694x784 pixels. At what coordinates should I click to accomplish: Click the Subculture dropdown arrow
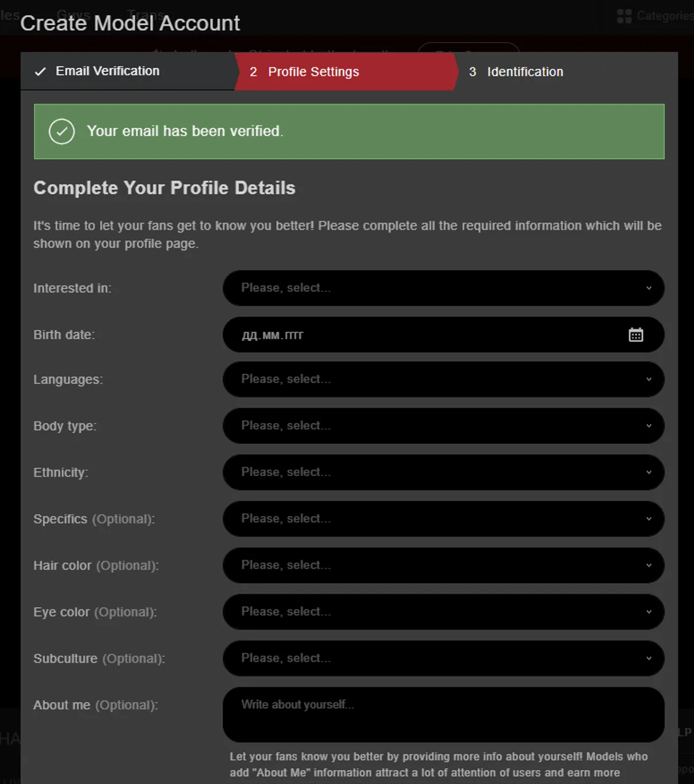tap(649, 659)
